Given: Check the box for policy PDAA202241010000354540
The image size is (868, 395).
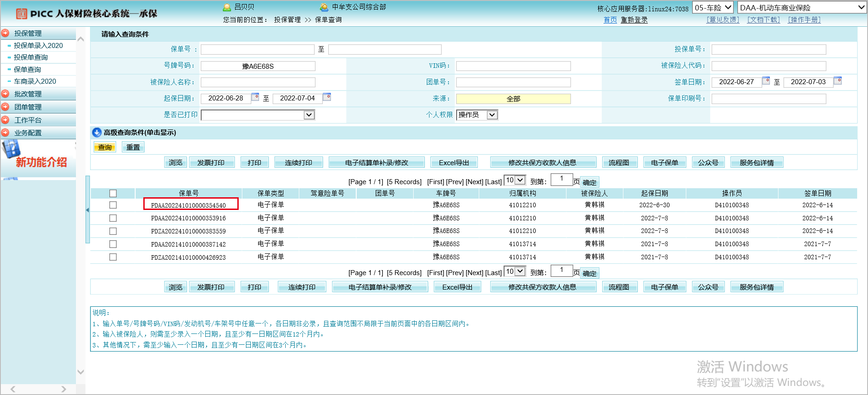Looking at the screenshot, I should (x=113, y=205).
